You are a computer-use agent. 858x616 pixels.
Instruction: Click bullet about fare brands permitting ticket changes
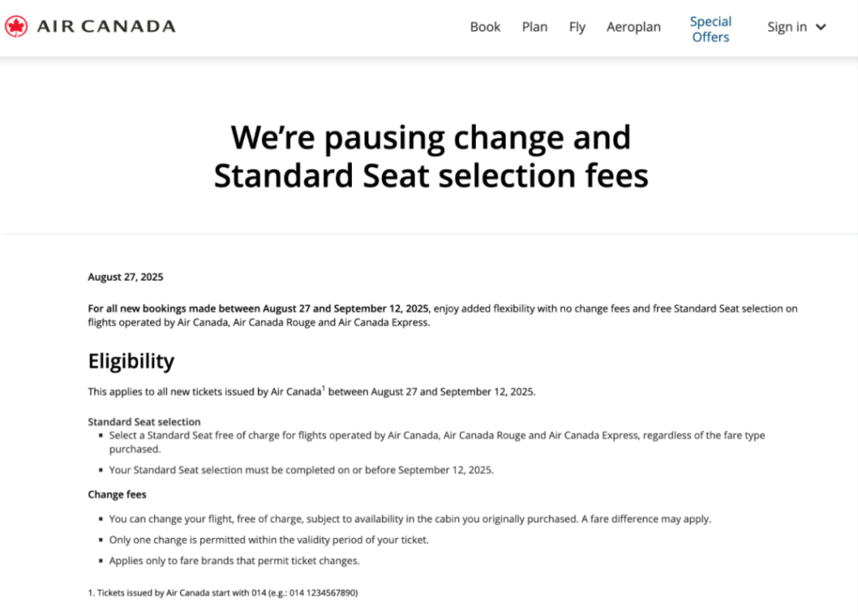[235, 561]
